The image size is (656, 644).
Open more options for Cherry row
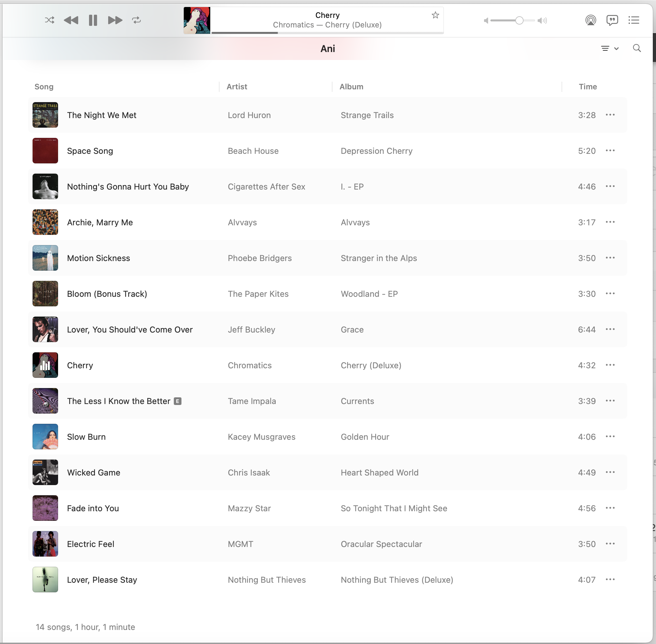(610, 365)
